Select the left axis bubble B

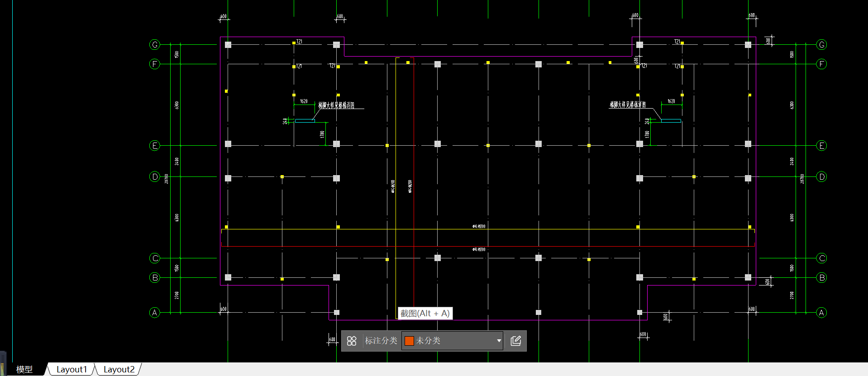155,277
